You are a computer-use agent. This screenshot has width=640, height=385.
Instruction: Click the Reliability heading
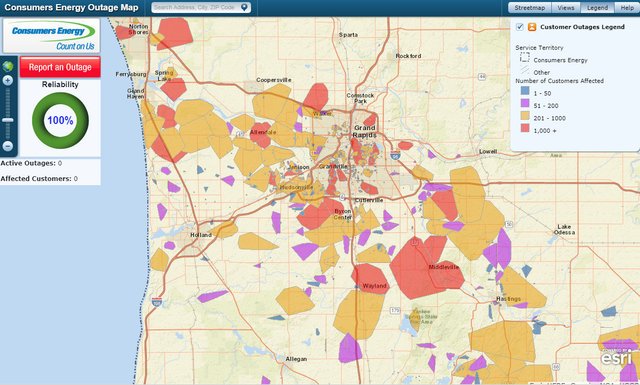(x=60, y=85)
